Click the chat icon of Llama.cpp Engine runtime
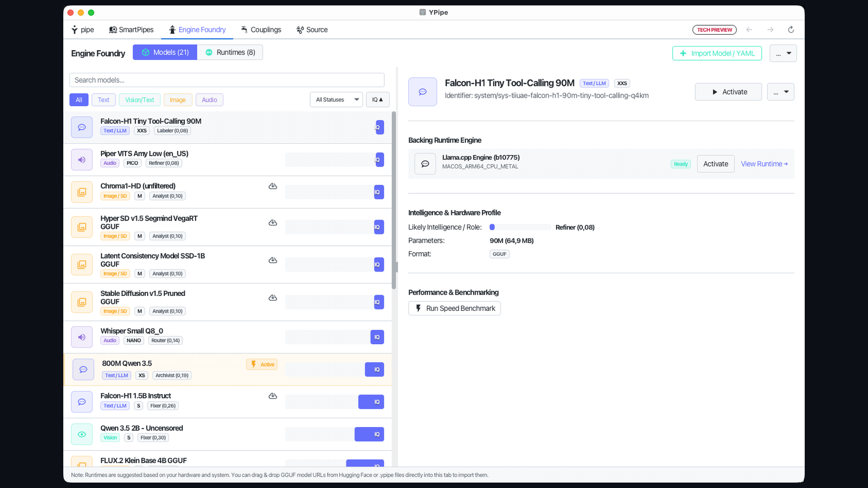This screenshot has width=868, height=488. pos(425,164)
